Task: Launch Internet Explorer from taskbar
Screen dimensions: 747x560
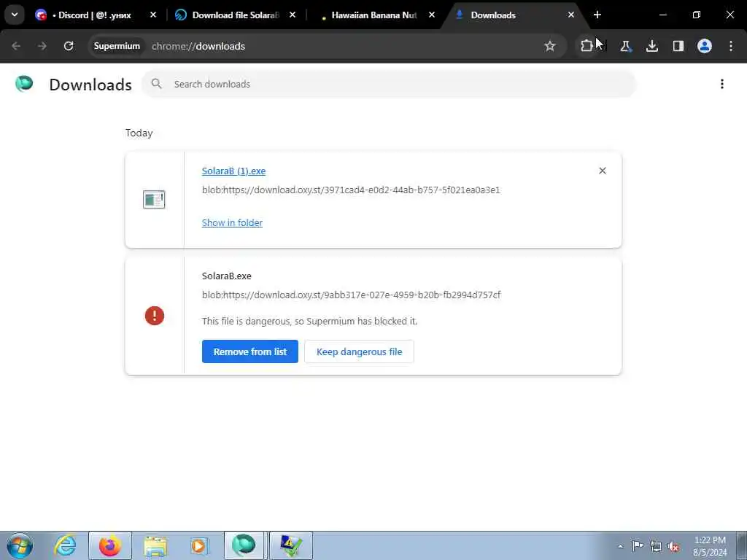Action: point(65,545)
